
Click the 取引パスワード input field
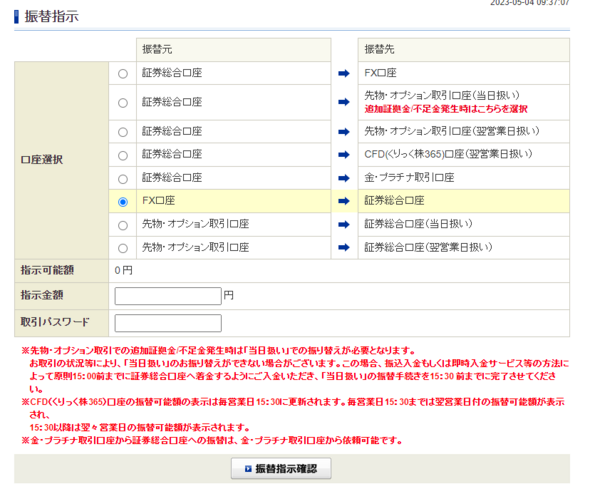(168, 323)
